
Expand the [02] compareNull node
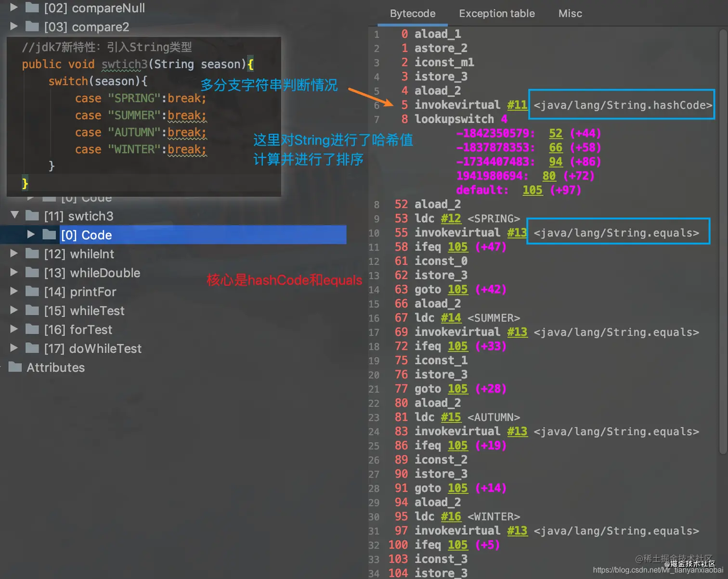14,8
